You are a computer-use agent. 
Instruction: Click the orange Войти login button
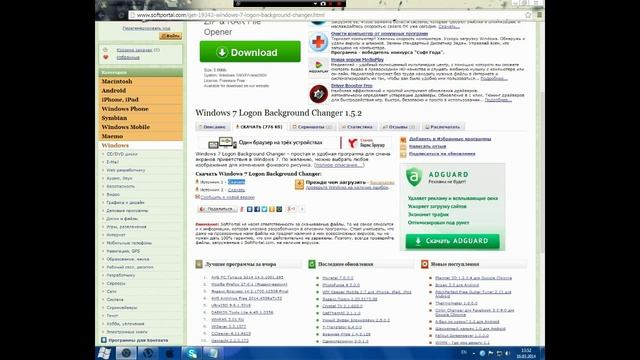click(170, 36)
